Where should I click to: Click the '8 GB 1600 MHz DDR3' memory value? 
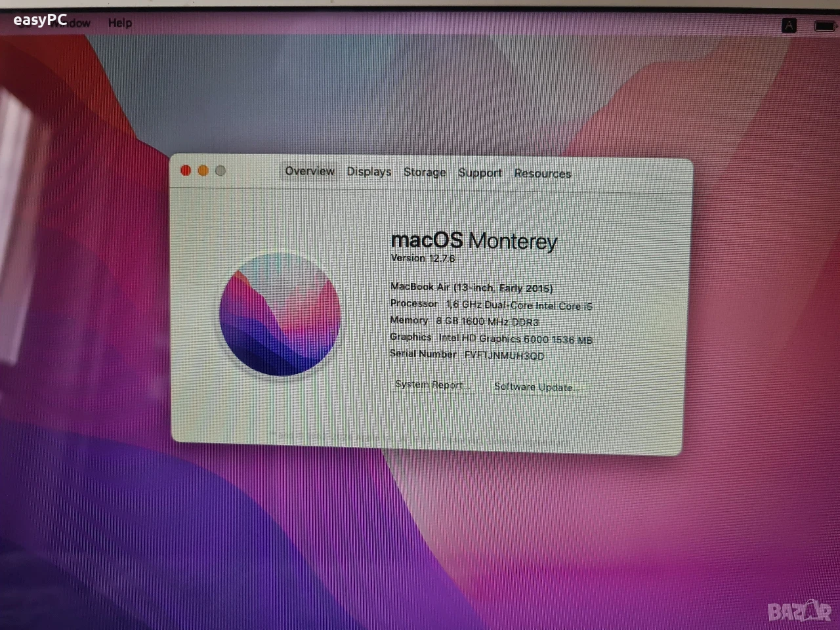click(x=488, y=322)
